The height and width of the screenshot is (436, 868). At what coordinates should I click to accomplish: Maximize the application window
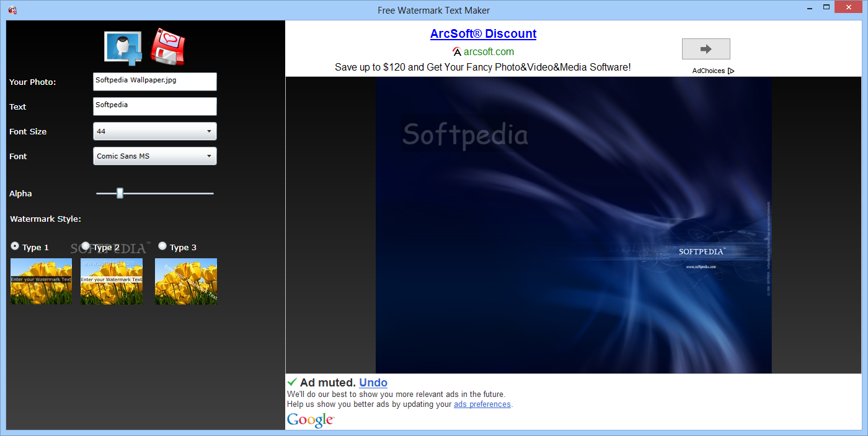pyautogui.click(x=826, y=7)
